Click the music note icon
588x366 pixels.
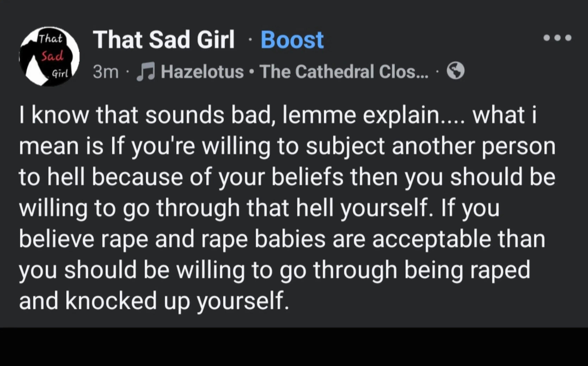click(145, 71)
